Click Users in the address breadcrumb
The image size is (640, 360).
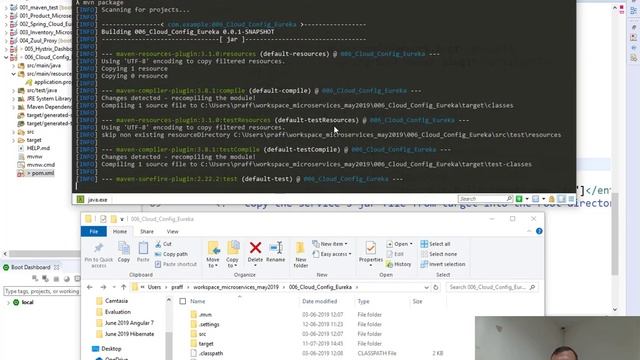tap(154, 287)
